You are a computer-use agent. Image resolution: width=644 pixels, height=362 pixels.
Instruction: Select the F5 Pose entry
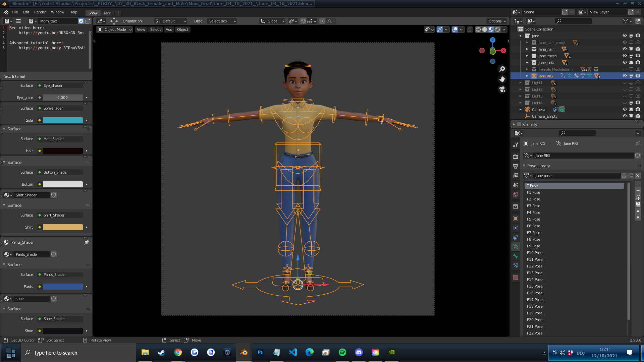(533, 219)
